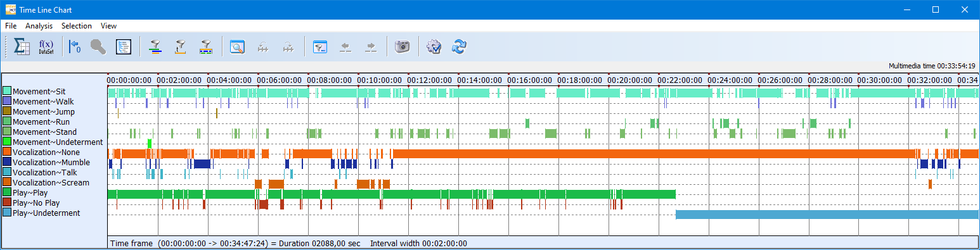Click the filter with dashed lines icon

point(205,47)
